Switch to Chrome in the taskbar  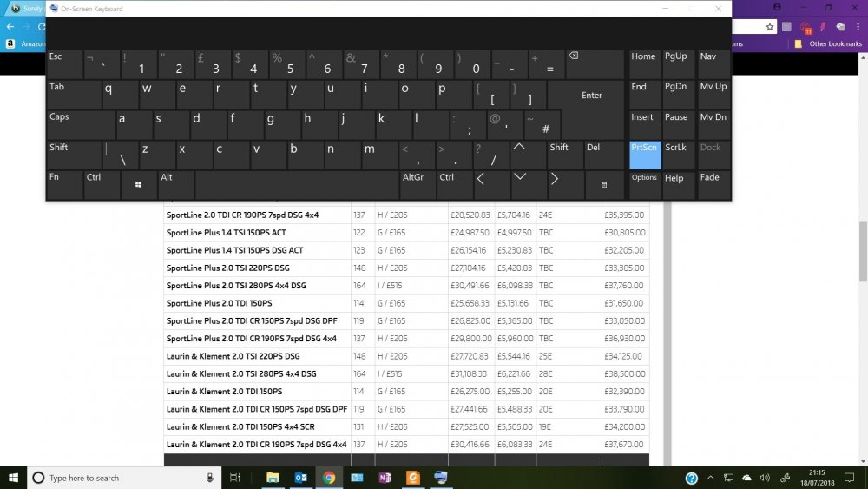tap(329, 478)
